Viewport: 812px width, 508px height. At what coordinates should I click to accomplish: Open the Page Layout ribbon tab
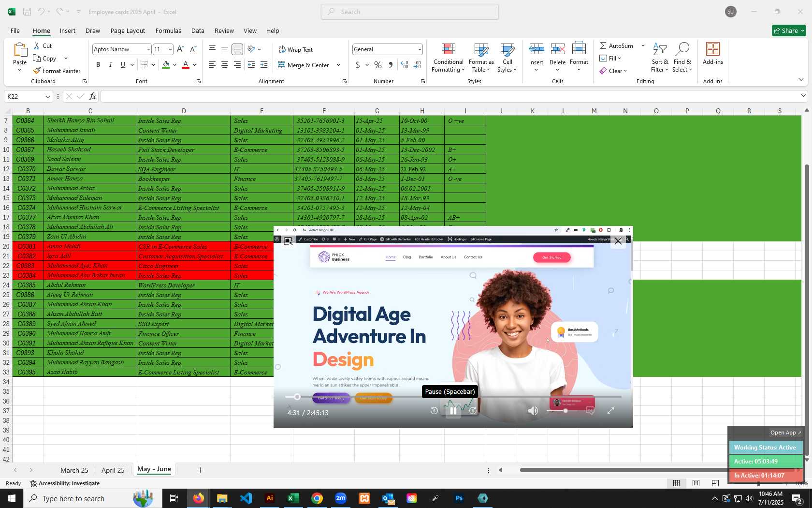click(x=128, y=30)
